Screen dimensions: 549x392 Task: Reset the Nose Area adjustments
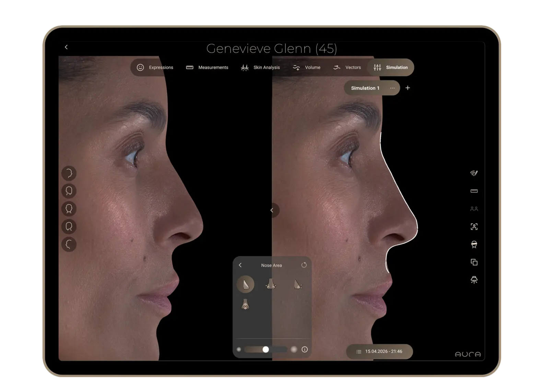click(x=304, y=265)
